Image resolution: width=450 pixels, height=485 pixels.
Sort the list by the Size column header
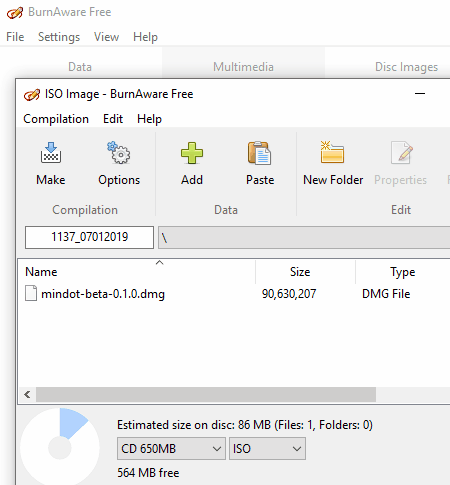[x=305, y=272]
